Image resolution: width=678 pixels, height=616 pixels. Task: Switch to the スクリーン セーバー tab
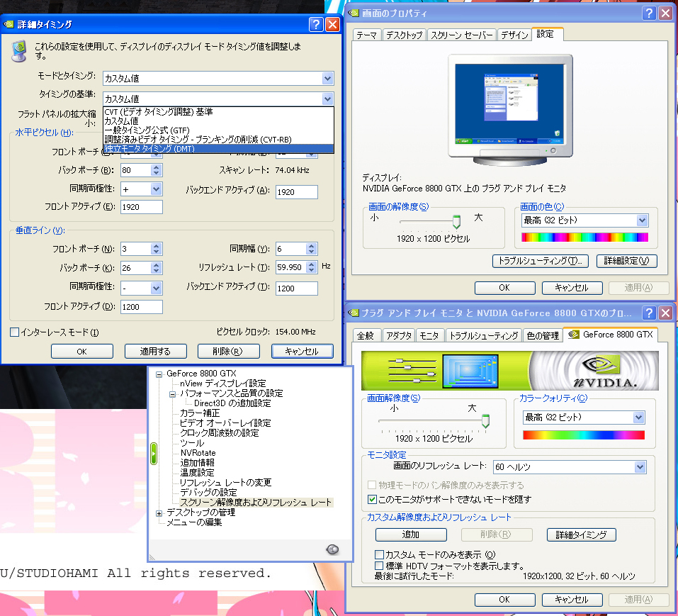pyautogui.click(x=461, y=35)
